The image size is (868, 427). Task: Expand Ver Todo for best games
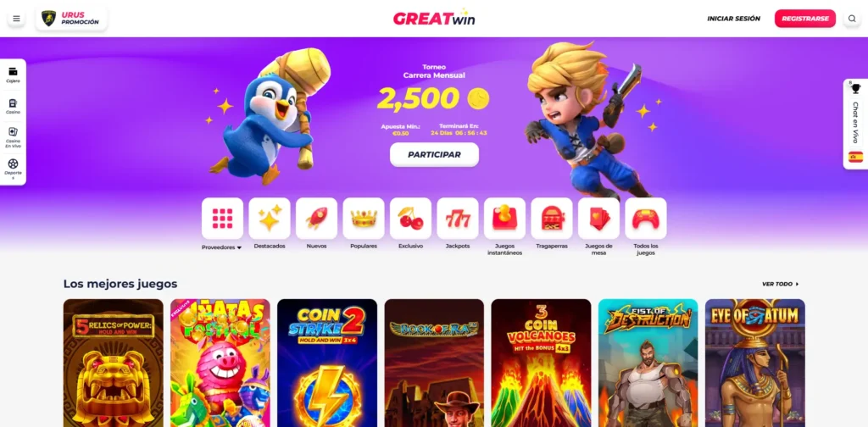pos(781,284)
